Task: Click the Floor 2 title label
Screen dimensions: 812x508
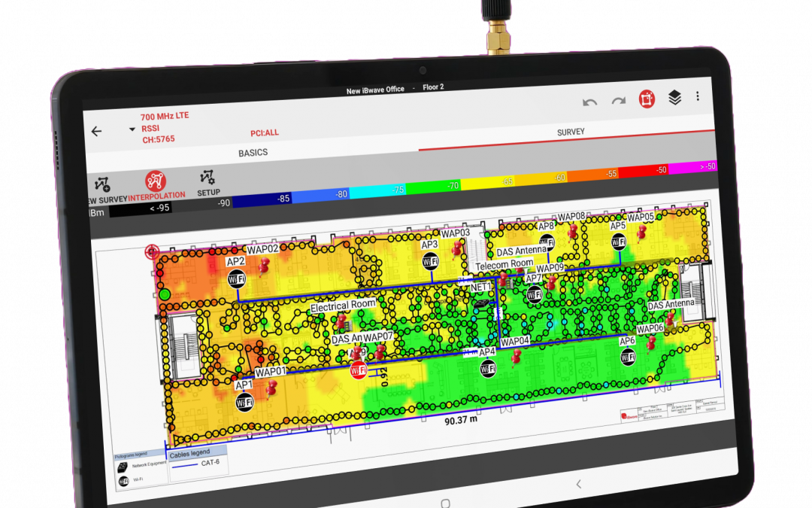Action: tap(433, 87)
